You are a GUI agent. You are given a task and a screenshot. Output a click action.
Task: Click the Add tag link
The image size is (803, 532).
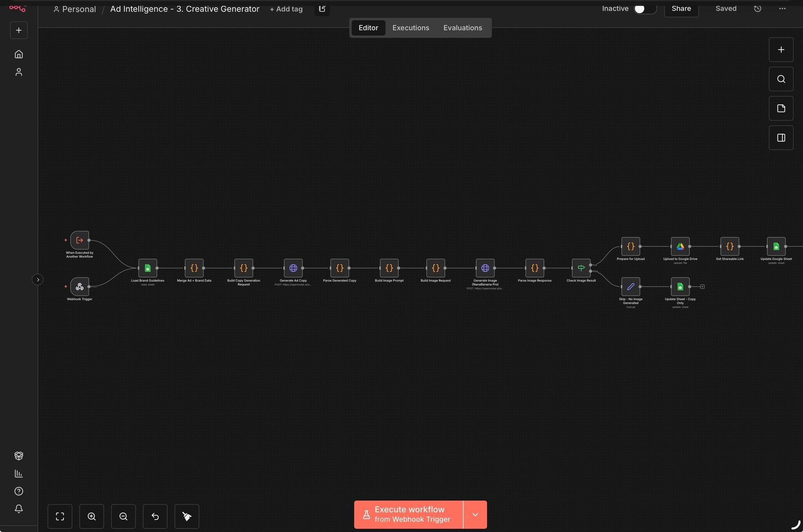[286, 9]
